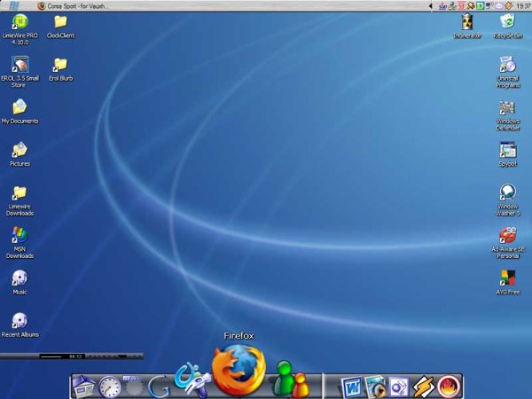532x399 pixels.
Task: Open Microsoft Word from the dock
Action: [351, 387]
